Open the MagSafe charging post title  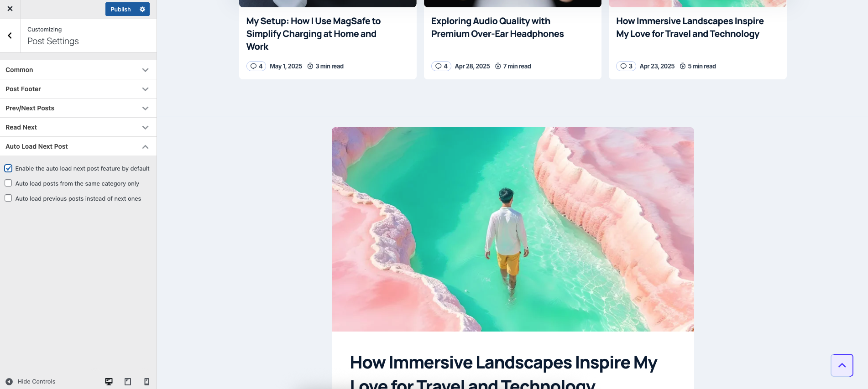[314, 34]
